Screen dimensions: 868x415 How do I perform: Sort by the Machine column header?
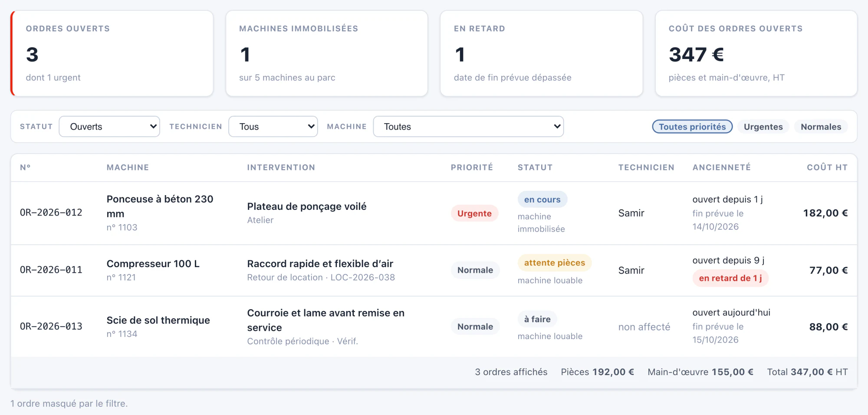pyautogui.click(x=128, y=167)
